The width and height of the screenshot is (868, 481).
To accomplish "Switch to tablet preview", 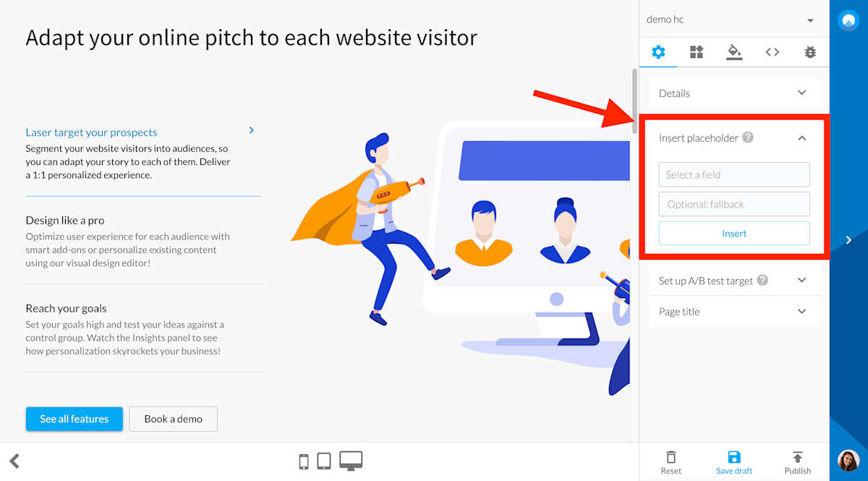I will (x=324, y=461).
